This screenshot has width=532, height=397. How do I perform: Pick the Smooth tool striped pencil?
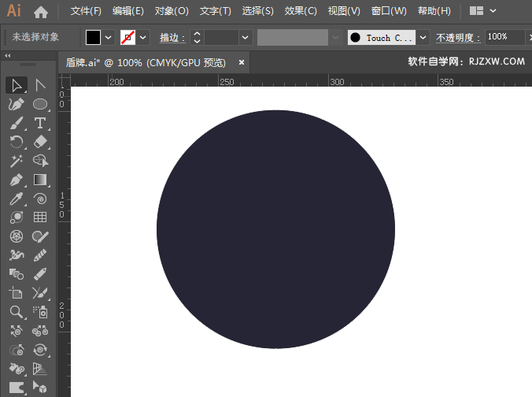[40, 255]
